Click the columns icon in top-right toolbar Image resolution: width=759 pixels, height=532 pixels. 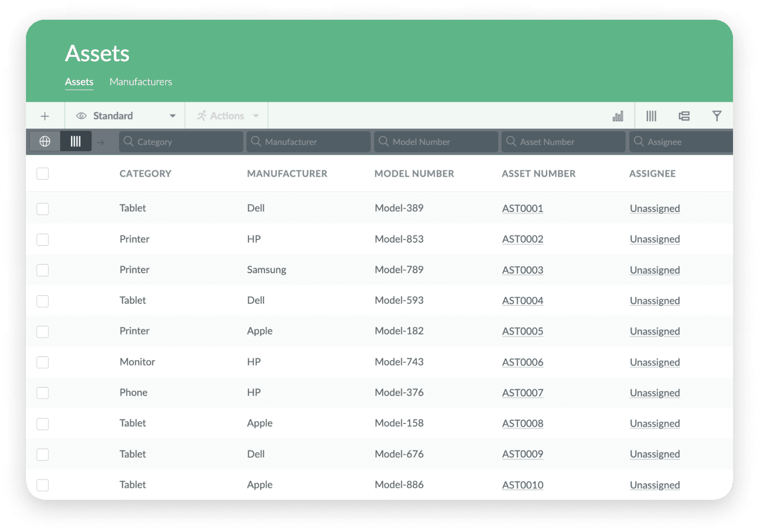coord(651,116)
